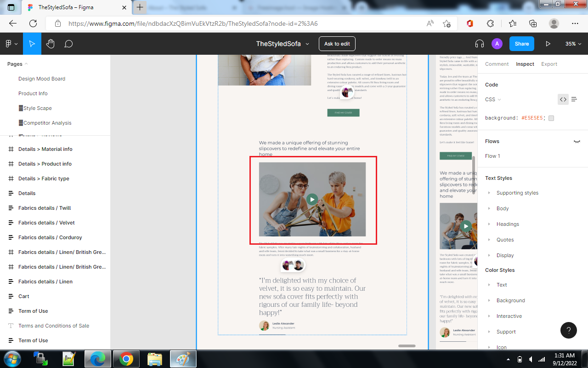The height and width of the screenshot is (368, 588).
Task: Switch to table list view icon
Action: 574,99
